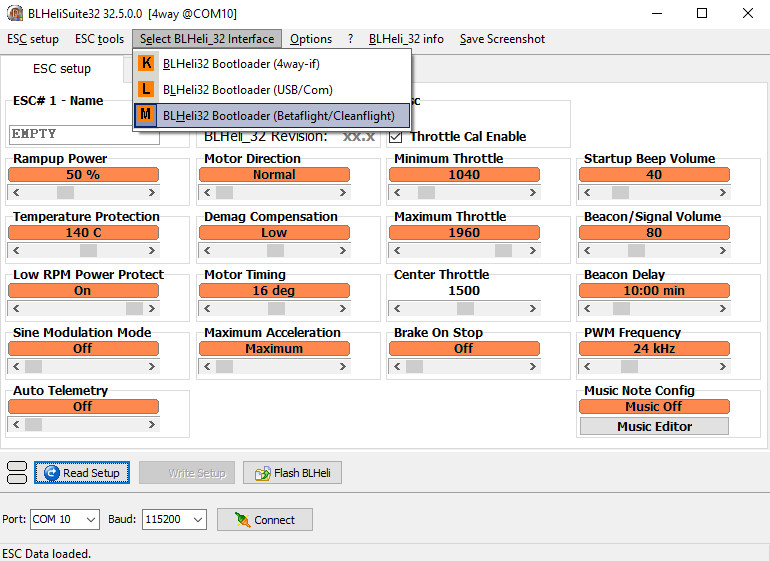This screenshot has width=770, height=561.
Task: Click the orange K icon for 4way-if bootloader
Action: point(146,64)
